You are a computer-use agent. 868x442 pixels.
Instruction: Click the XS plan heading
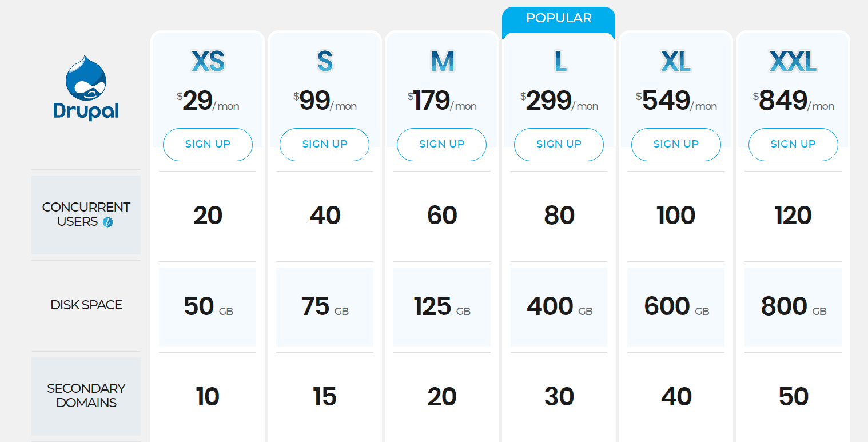click(x=208, y=62)
